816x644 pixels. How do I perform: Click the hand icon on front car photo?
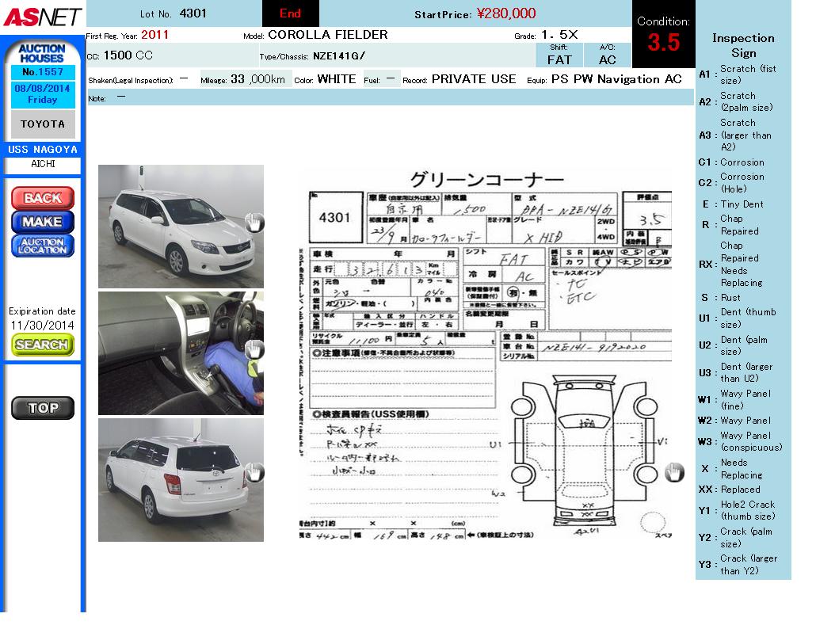point(254,223)
